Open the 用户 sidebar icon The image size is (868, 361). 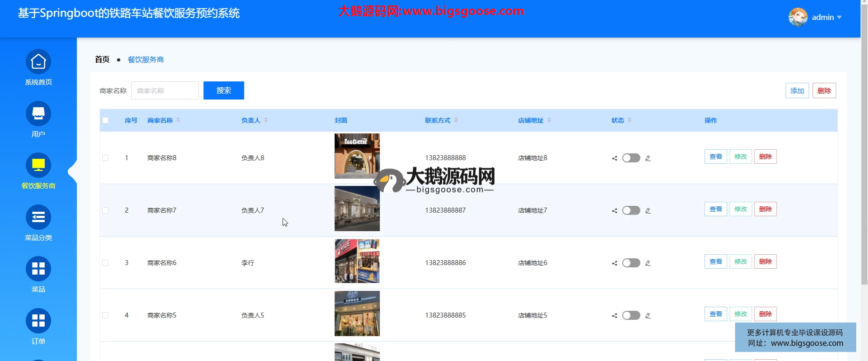tap(38, 114)
